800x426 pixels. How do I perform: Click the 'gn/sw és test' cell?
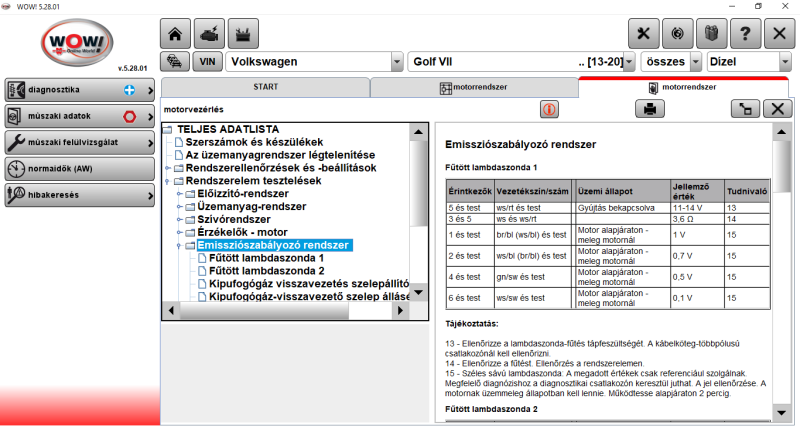click(x=532, y=277)
